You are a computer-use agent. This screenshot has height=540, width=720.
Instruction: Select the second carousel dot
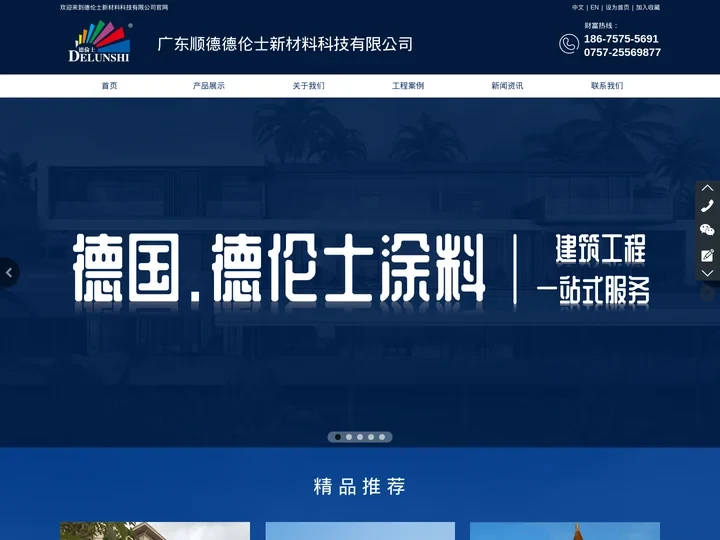point(349,437)
